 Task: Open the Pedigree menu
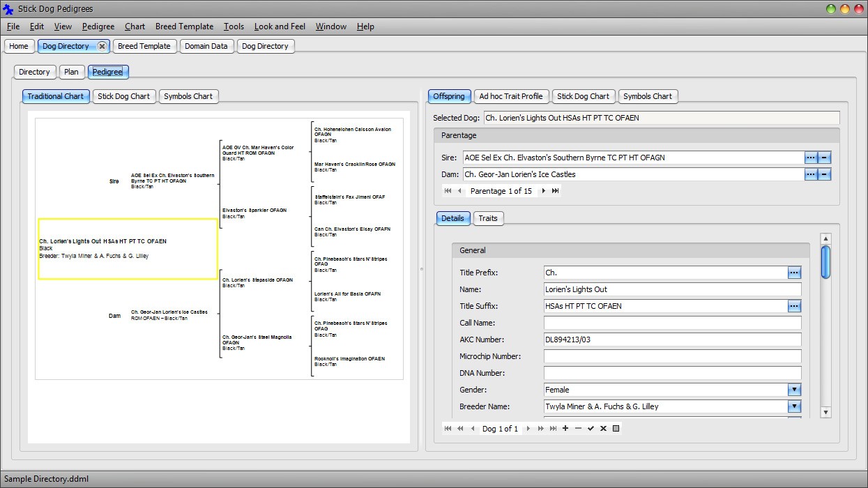coord(98,26)
